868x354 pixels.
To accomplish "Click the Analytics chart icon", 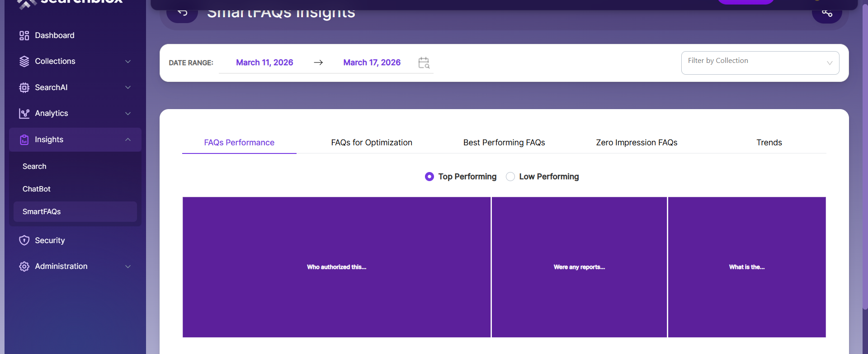I will pos(24,113).
